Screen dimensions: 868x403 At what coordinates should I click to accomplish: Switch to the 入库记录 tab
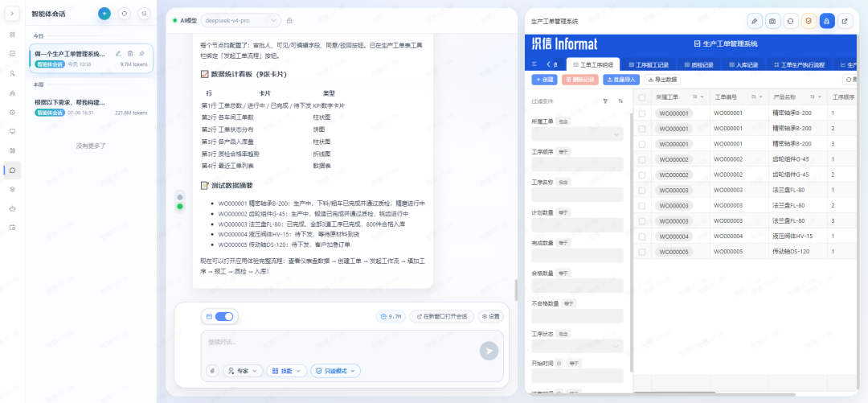[743, 64]
